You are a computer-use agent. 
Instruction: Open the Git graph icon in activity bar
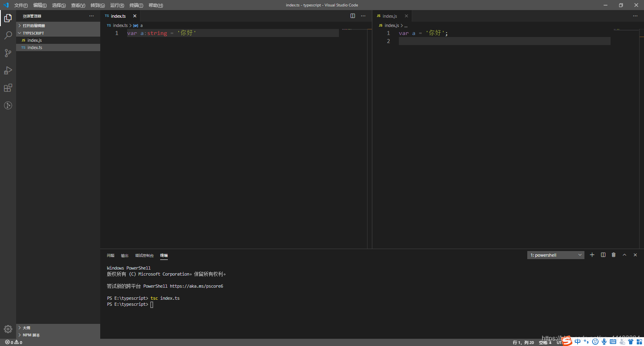coord(8,105)
